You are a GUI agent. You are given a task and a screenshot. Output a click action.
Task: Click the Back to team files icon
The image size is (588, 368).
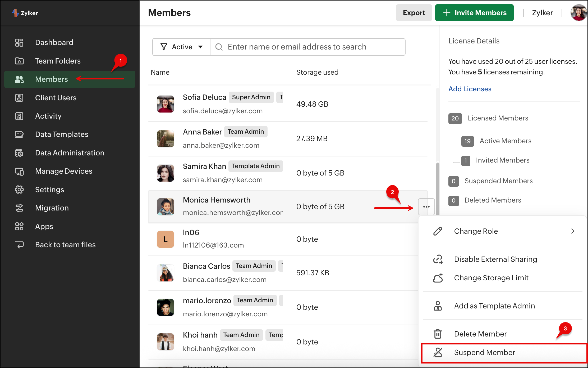(x=19, y=245)
